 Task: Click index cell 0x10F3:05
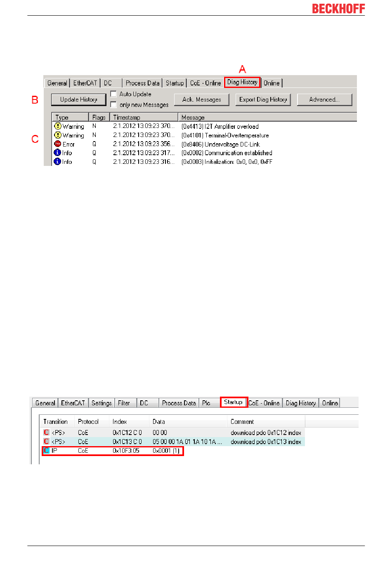pyautogui.click(x=126, y=451)
